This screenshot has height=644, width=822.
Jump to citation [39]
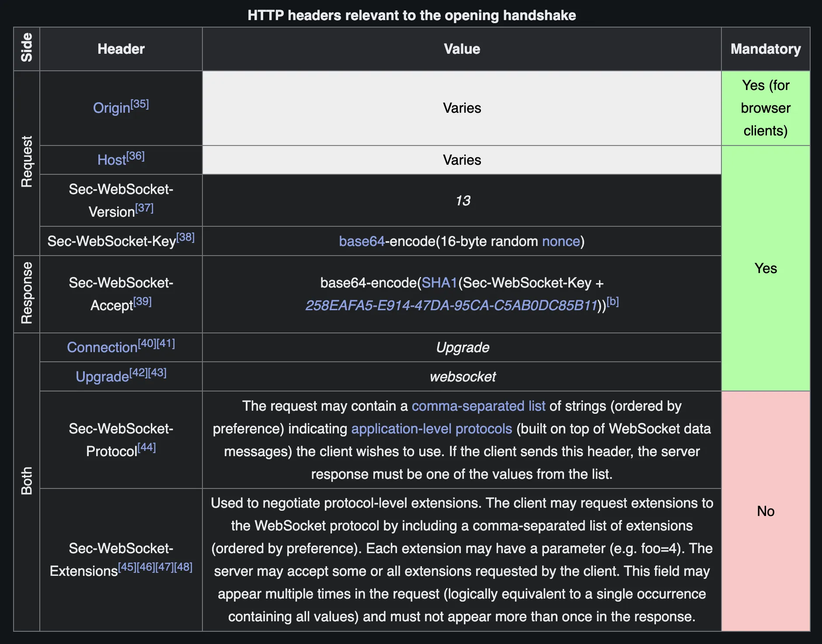click(143, 301)
